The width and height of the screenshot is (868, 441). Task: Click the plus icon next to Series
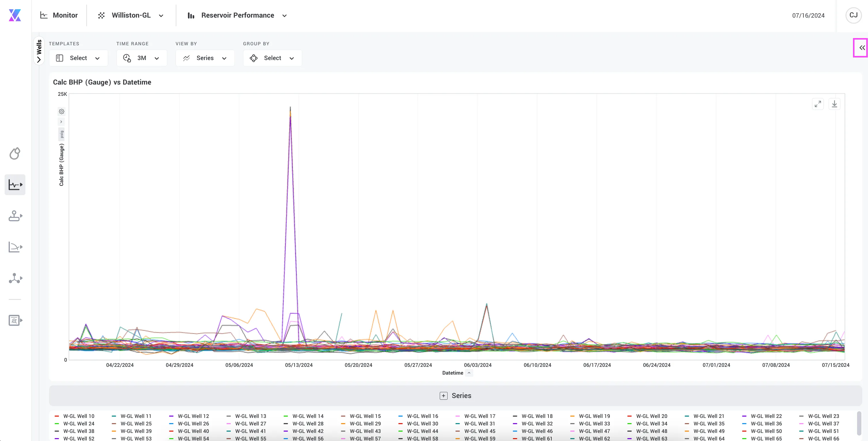[x=444, y=395]
